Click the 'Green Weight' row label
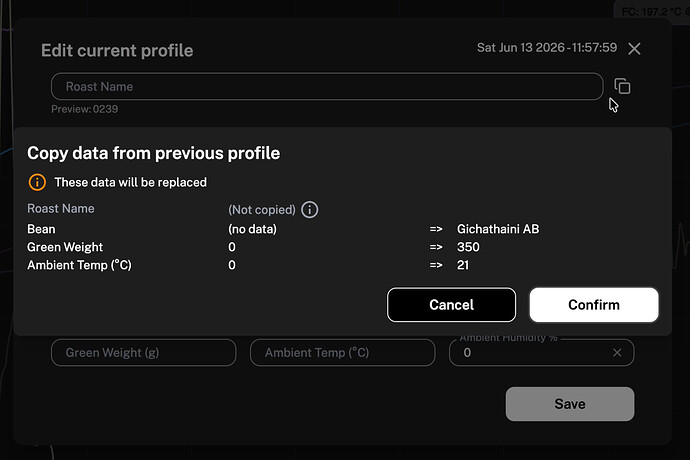The image size is (690, 460). [x=65, y=247]
